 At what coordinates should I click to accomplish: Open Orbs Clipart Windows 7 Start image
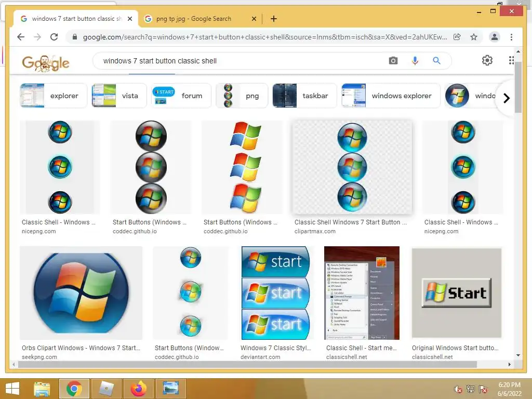tap(81, 293)
